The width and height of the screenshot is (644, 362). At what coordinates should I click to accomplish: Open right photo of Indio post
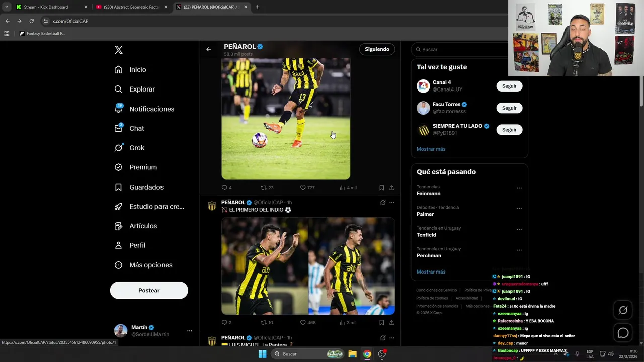pos(352,266)
